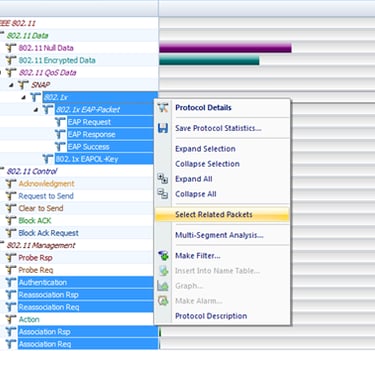The width and height of the screenshot is (375, 366).
Task: Click protocol icon beside 802.1x EAPOL-Key
Action: click(48, 159)
